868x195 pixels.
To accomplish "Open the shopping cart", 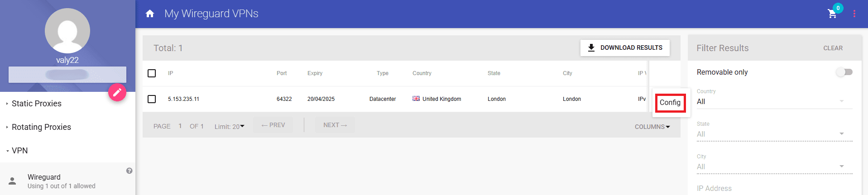I will [832, 14].
